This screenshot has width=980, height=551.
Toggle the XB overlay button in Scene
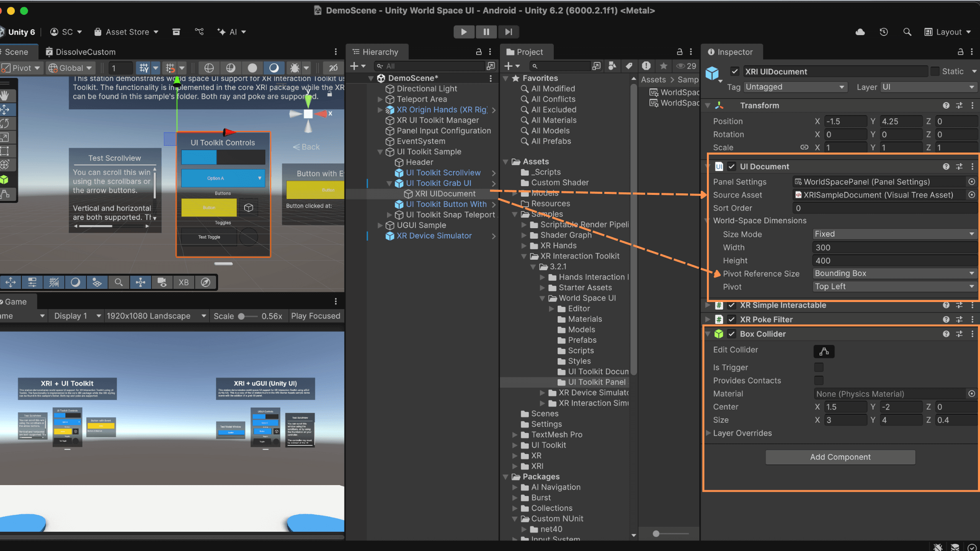(x=184, y=282)
